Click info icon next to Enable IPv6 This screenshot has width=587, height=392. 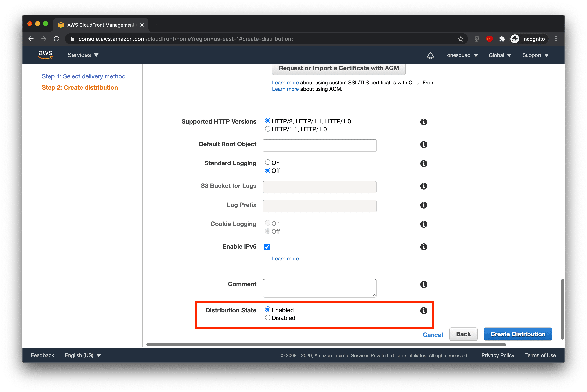pyautogui.click(x=423, y=247)
